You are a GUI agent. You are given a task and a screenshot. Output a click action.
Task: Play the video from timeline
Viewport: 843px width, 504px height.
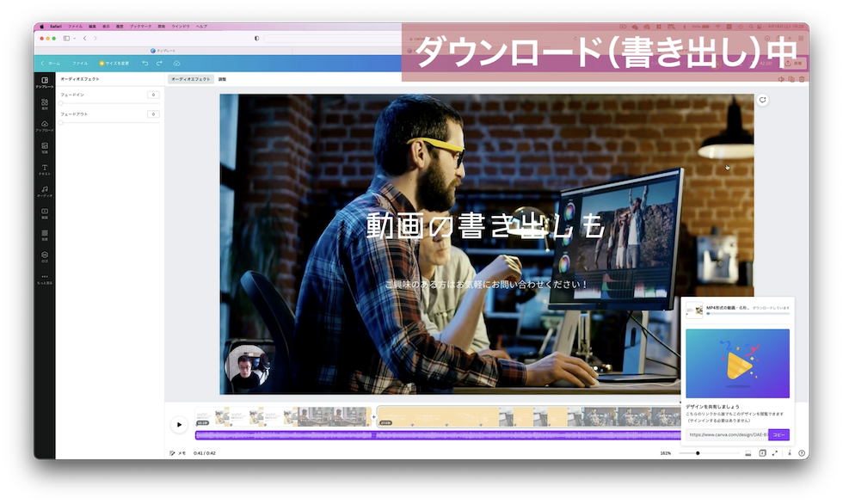point(179,424)
